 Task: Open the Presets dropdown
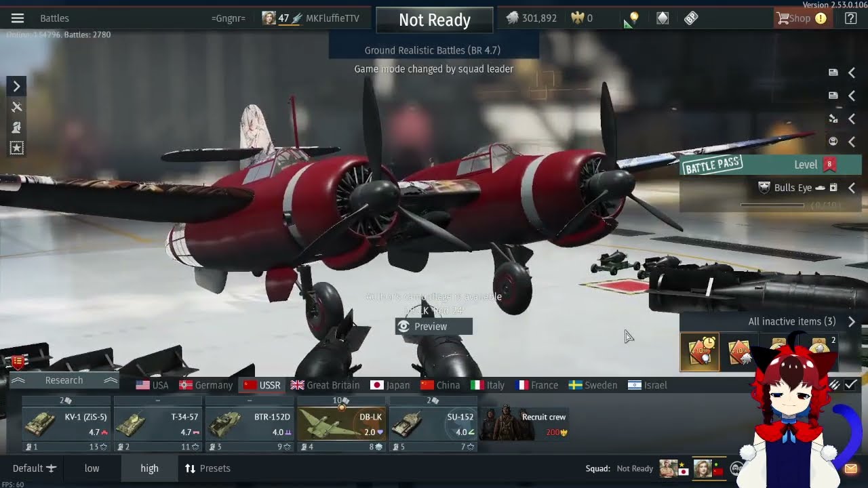208,468
